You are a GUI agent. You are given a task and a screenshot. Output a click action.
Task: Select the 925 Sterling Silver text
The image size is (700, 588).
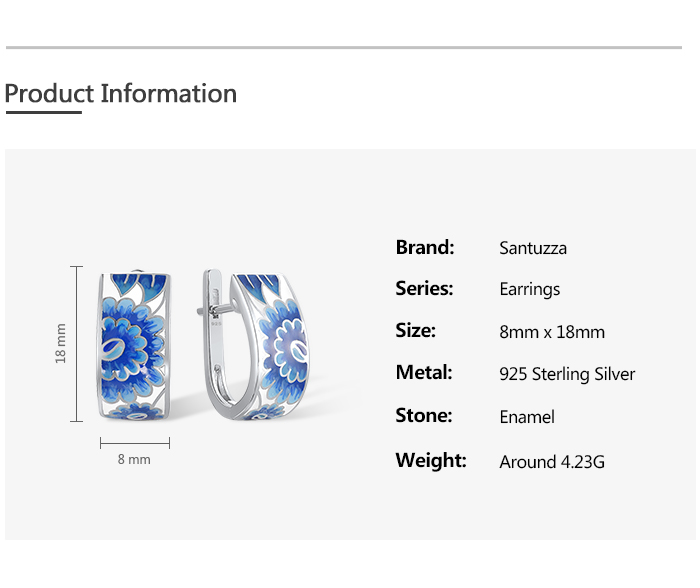tap(567, 374)
